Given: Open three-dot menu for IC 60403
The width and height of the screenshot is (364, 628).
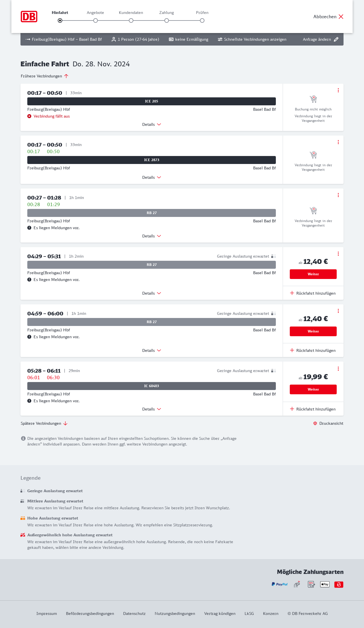Looking at the screenshot, I should [338, 369].
